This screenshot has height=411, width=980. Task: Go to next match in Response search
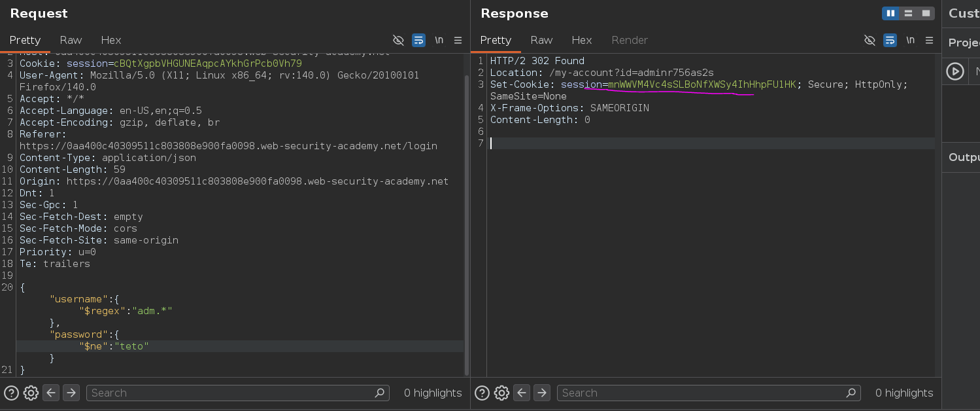click(x=542, y=393)
